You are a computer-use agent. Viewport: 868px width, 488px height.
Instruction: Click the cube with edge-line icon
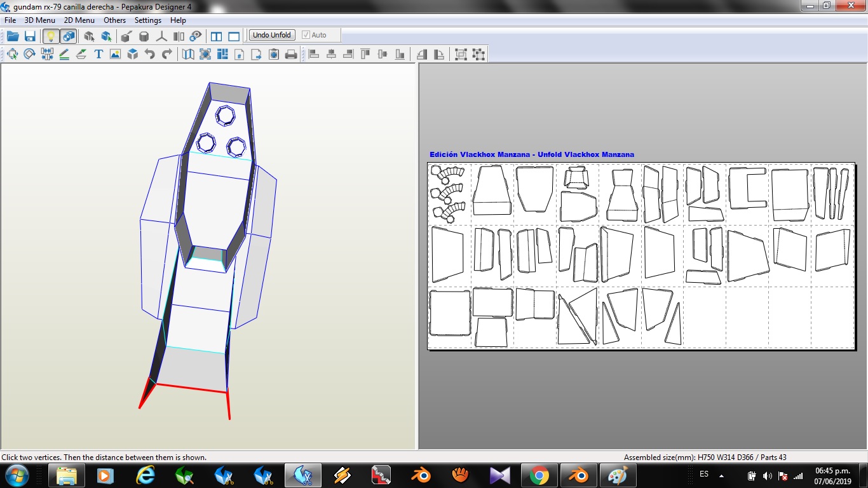[126, 36]
